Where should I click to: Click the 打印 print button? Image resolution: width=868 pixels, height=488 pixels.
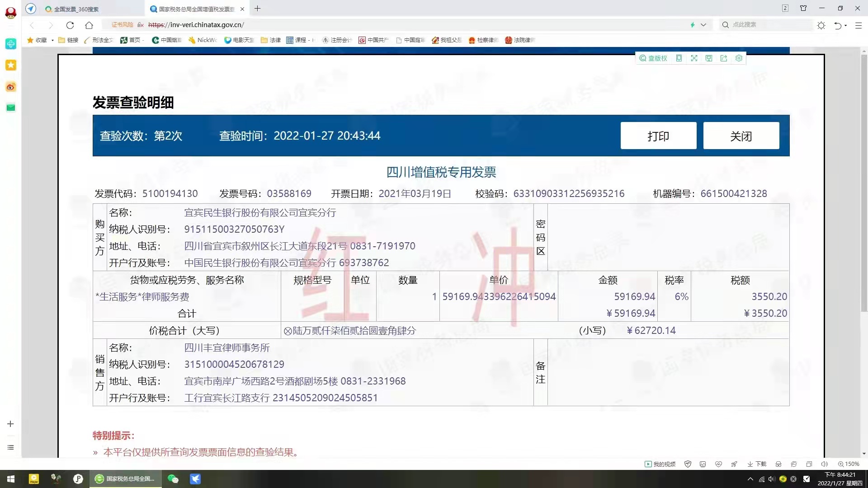659,136
